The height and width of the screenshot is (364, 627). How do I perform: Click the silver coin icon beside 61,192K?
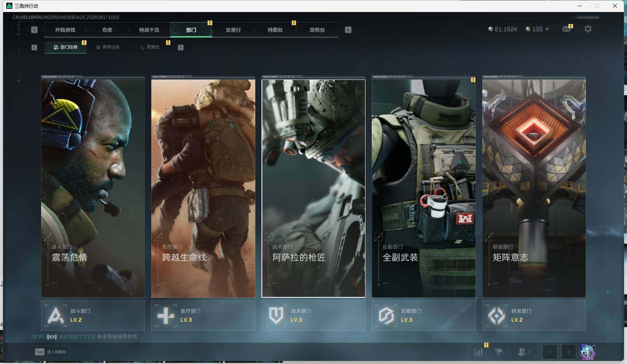pos(490,29)
